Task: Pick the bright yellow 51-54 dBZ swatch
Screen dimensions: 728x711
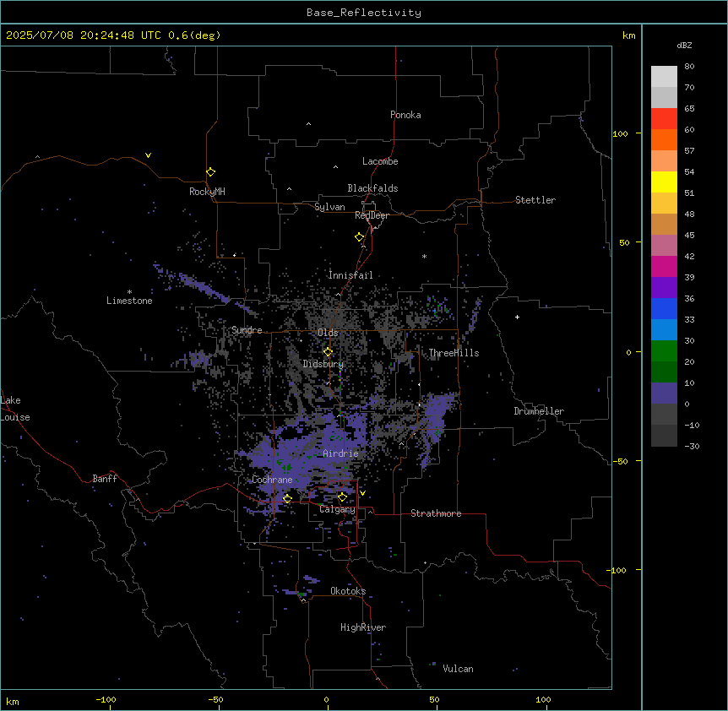Action: pos(664,182)
